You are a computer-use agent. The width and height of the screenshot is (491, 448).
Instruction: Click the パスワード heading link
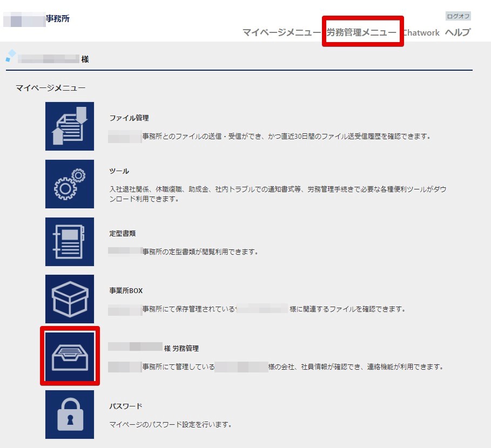click(x=125, y=406)
